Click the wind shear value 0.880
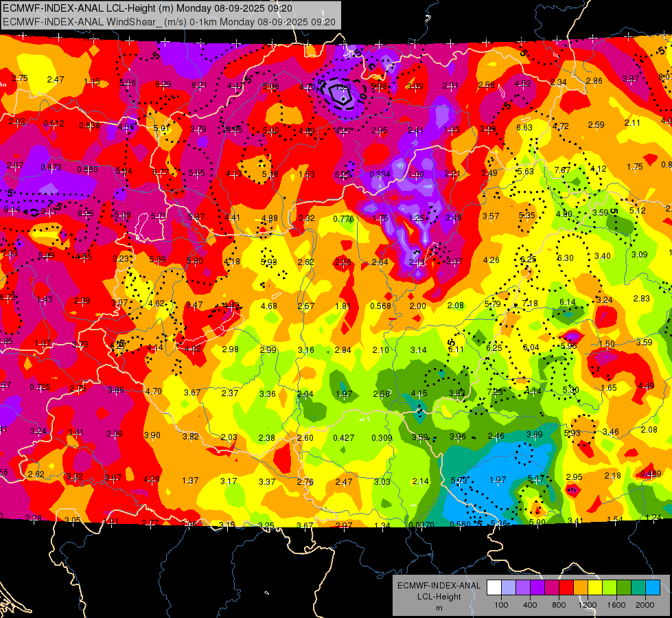 tap(87, 170)
